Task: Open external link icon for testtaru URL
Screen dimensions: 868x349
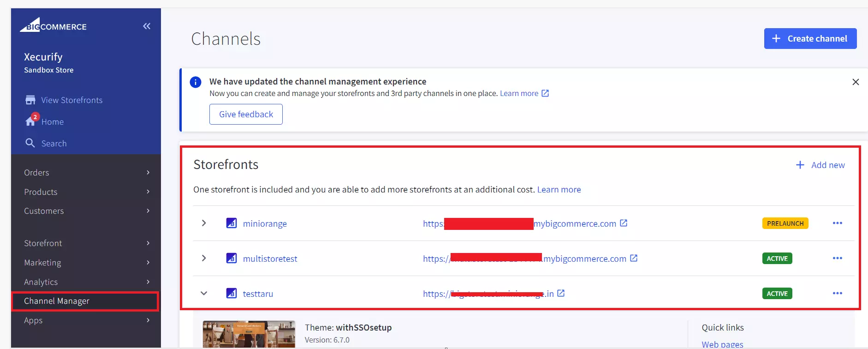Action: click(561, 293)
